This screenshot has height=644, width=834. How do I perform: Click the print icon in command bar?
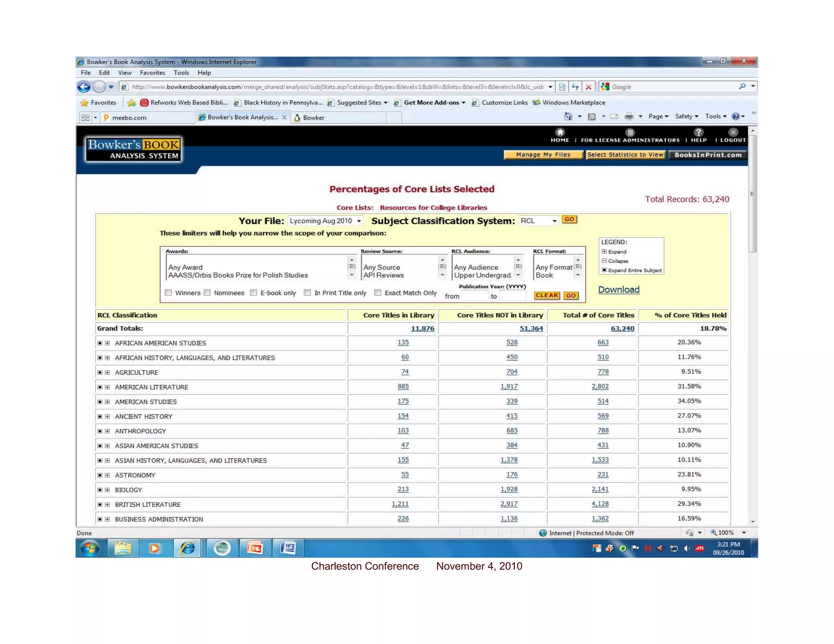tap(629, 116)
